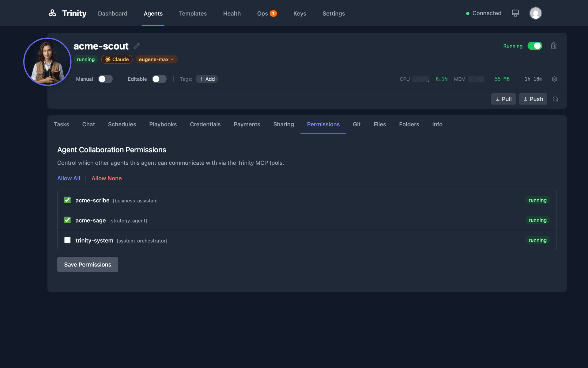This screenshot has height=368, width=588.
Task: Click the Trinity logo
Action: pos(52,13)
